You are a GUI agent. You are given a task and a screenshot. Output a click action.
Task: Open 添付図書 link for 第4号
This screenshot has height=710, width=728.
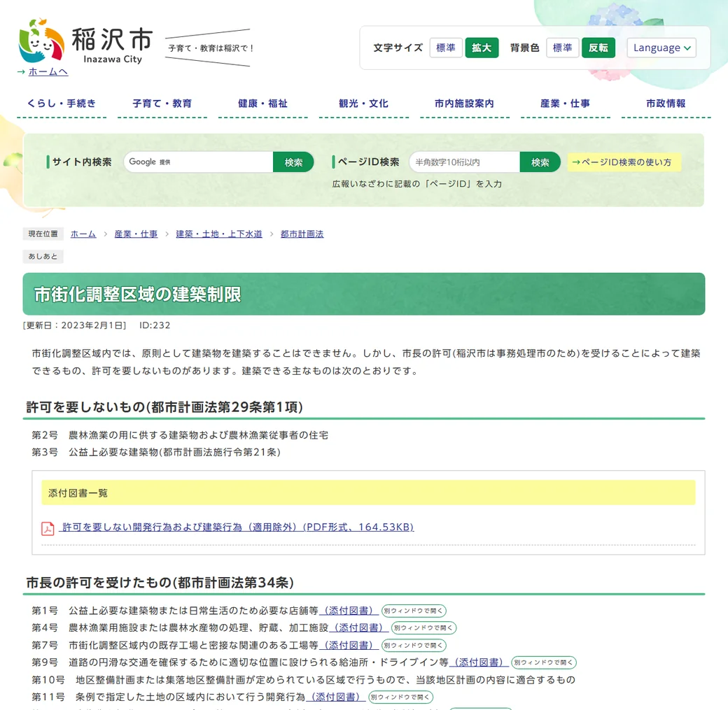point(359,628)
